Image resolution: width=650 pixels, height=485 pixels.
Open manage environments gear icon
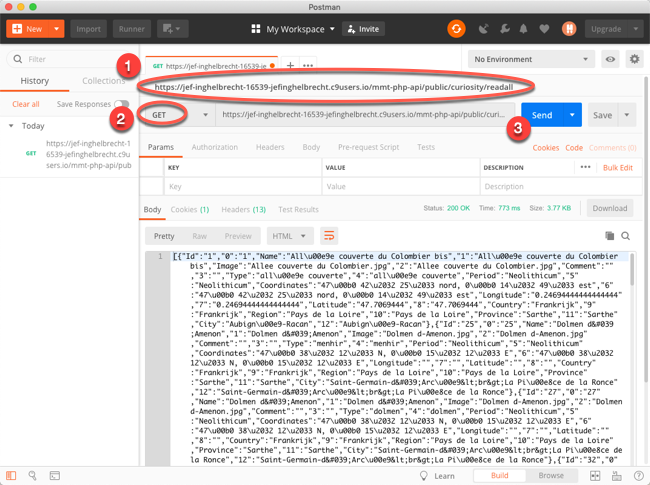pyautogui.click(x=634, y=59)
